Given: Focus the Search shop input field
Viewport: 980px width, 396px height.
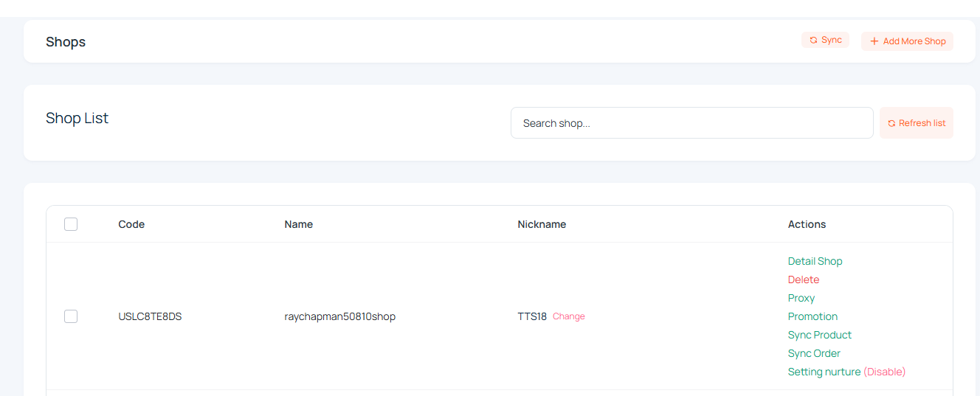Looking at the screenshot, I should (x=691, y=123).
